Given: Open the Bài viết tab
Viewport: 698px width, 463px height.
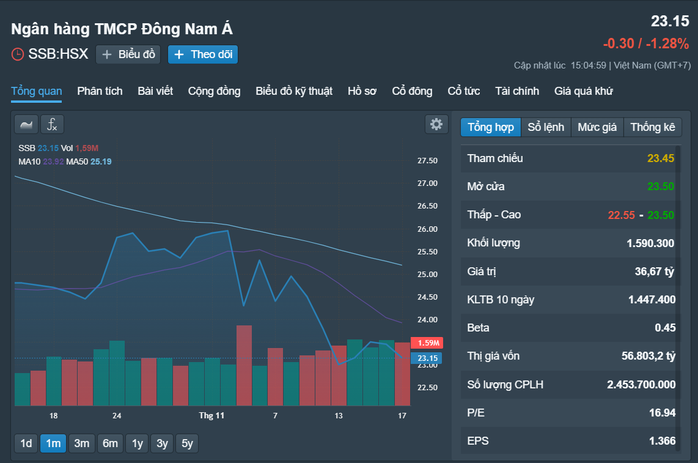Looking at the screenshot, I should click(x=155, y=91).
